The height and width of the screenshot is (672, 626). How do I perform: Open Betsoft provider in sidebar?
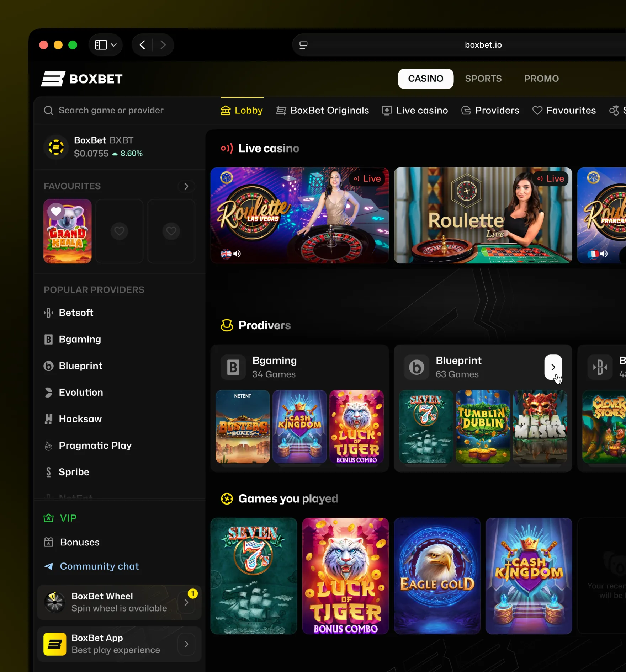point(69,313)
